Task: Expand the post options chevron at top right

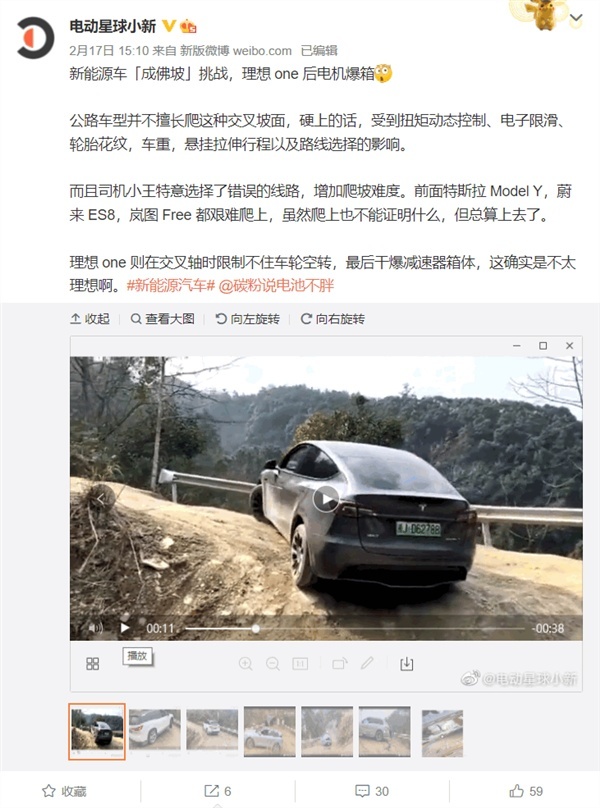Action: point(576,19)
